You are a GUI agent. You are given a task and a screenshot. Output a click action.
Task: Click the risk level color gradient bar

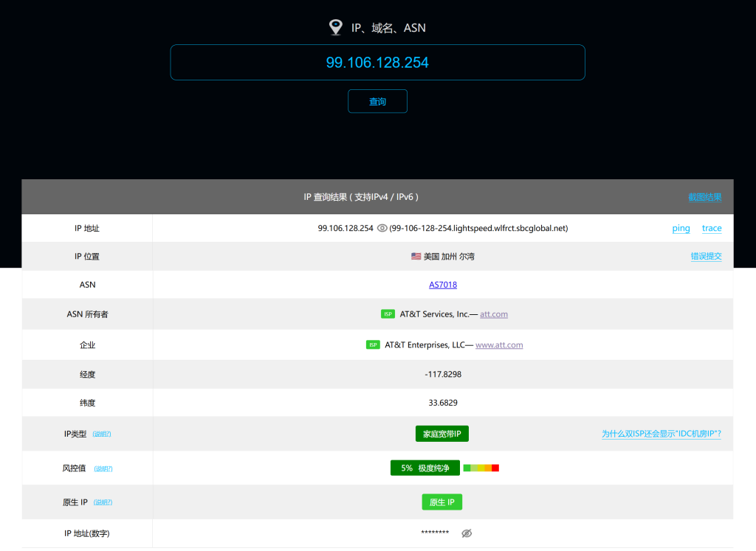[481, 468]
